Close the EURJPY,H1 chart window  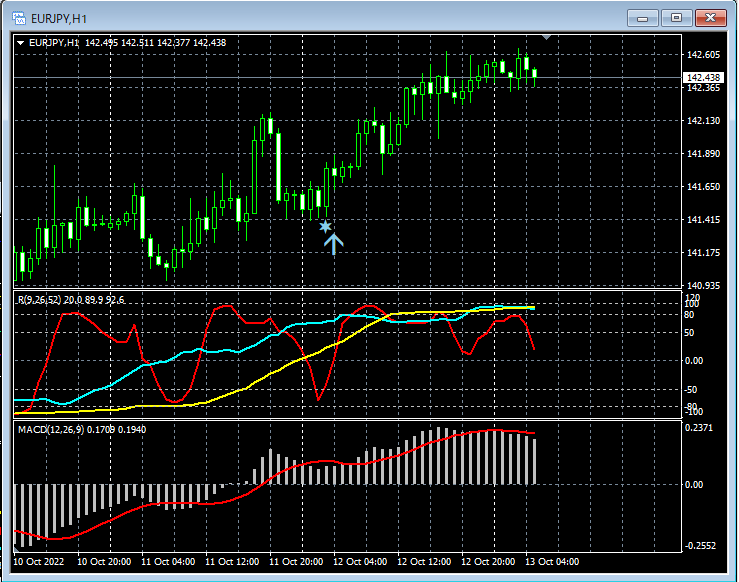(x=711, y=18)
